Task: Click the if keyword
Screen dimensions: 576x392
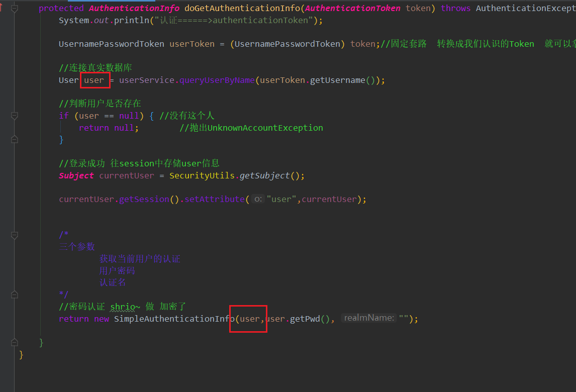Action: pyautogui.click(x=64, y=116)
